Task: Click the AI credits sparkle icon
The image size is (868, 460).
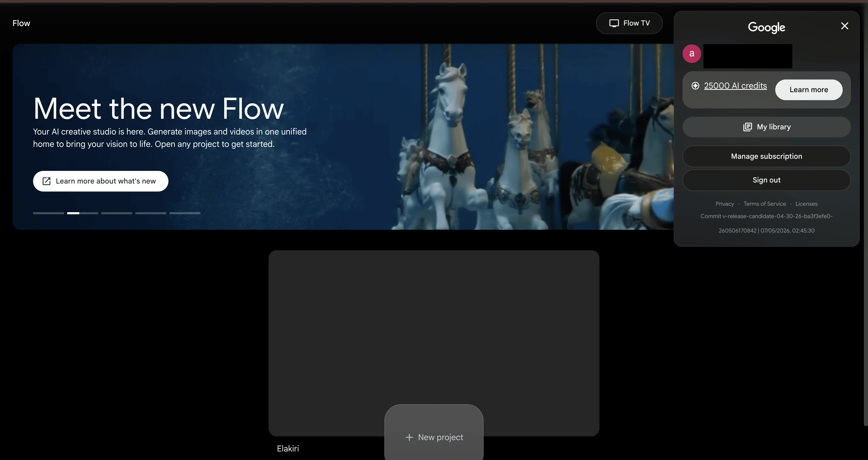Action: [695, 86]
